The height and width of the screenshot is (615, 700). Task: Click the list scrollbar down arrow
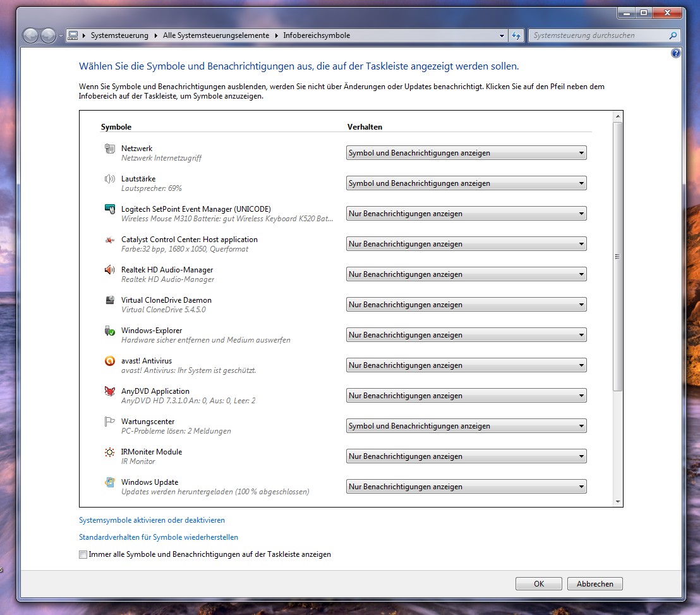click(618, 502)
